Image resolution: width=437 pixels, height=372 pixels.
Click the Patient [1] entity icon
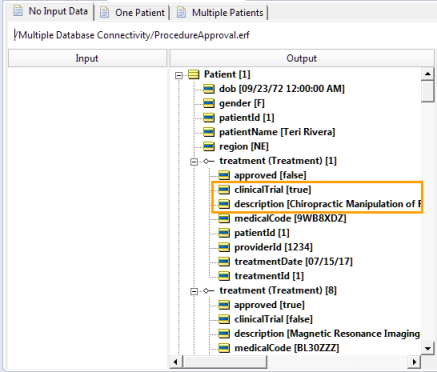194,74
